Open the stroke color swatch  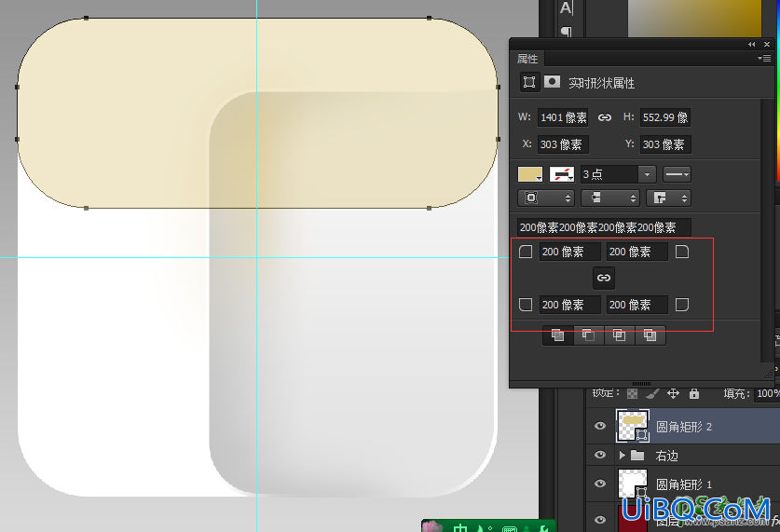coord(562,174)
